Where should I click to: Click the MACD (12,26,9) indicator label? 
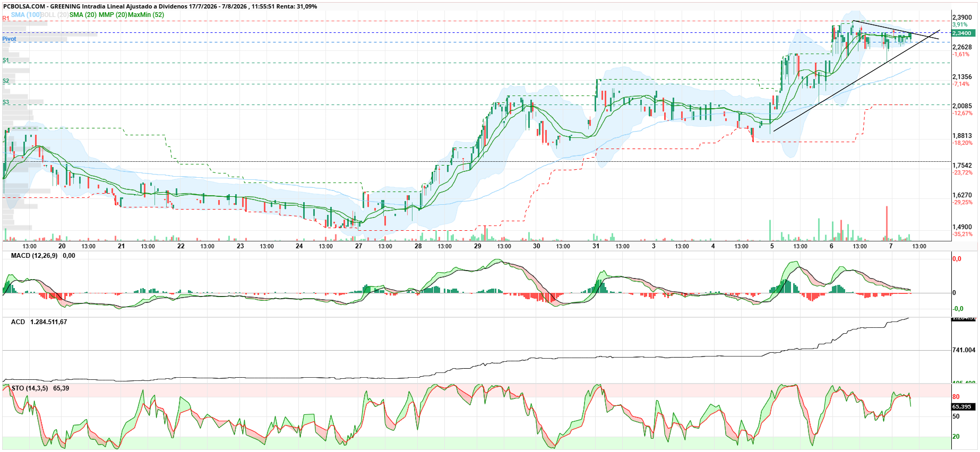coord(35,256)
